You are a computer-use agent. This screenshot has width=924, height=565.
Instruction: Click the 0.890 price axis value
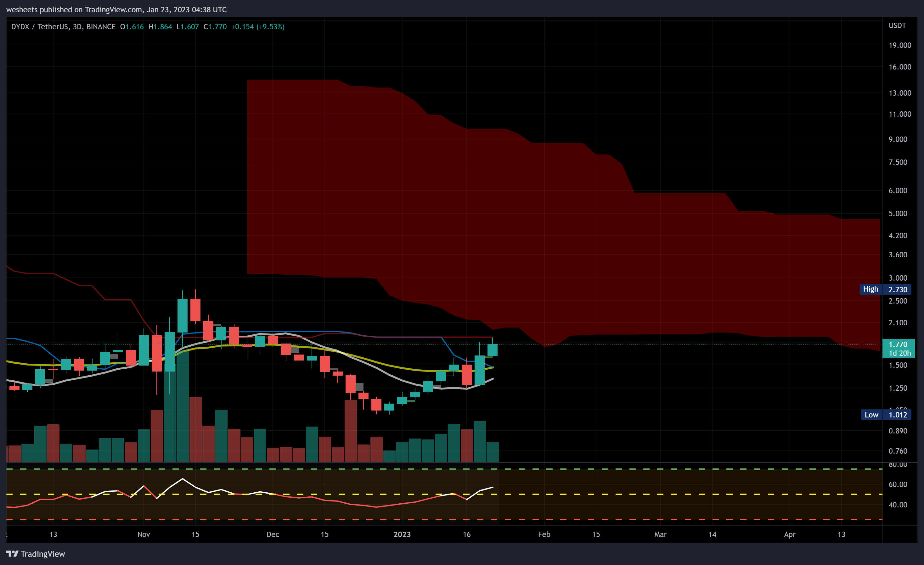coord(898,431)
